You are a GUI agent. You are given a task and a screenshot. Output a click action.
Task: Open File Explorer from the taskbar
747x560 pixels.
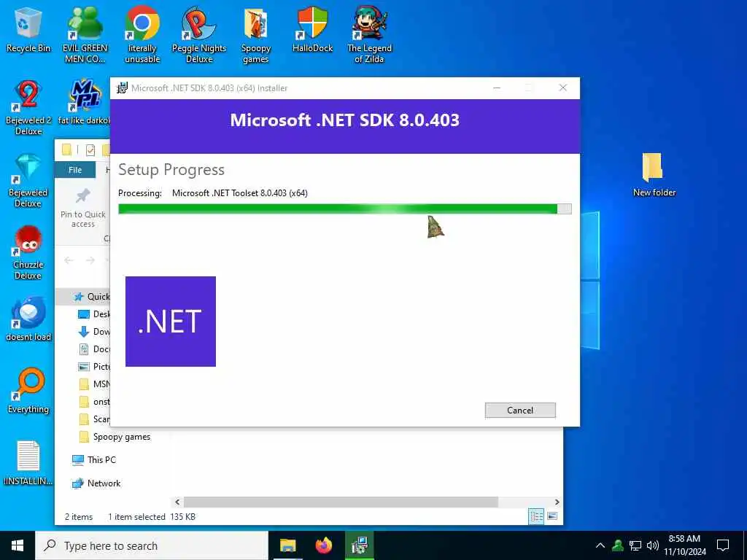click(x=287, y=545)
